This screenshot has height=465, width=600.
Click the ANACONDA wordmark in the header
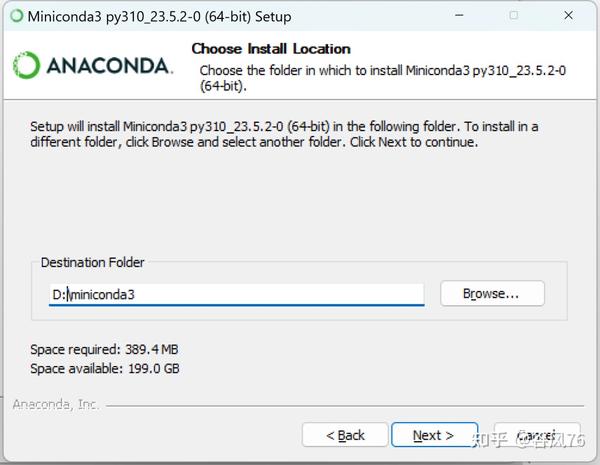click(x=109, y=66)
